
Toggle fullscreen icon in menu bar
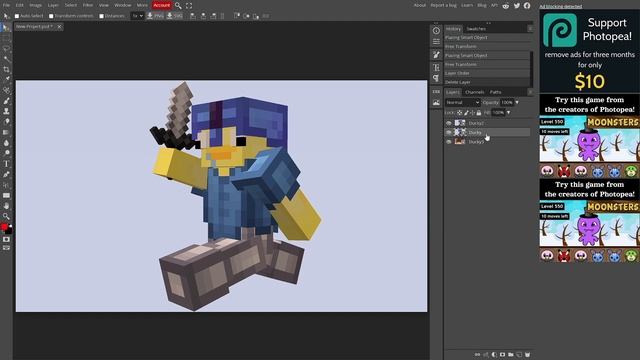189,5
